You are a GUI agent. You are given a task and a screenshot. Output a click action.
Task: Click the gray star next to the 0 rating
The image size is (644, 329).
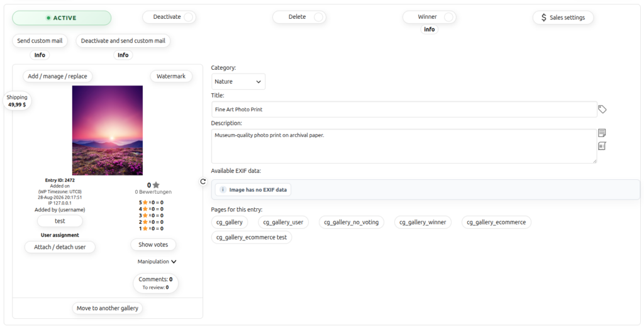click(156, 185)
